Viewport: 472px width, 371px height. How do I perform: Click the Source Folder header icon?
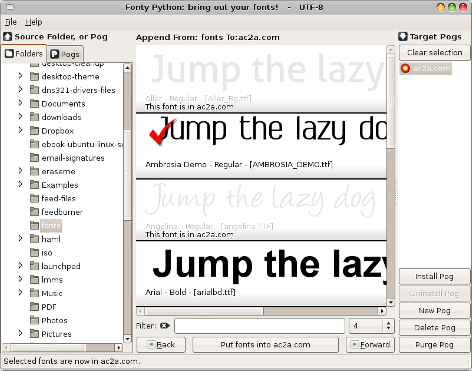click(8, 37)
